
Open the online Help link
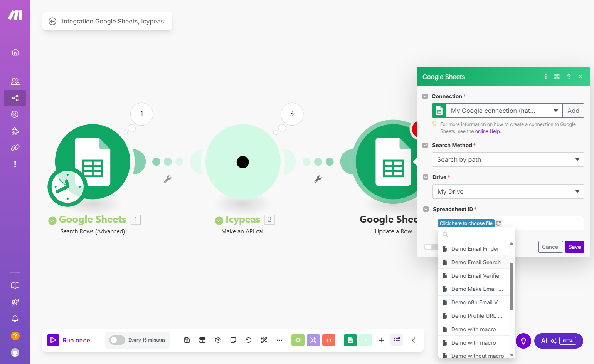[487, 131]
